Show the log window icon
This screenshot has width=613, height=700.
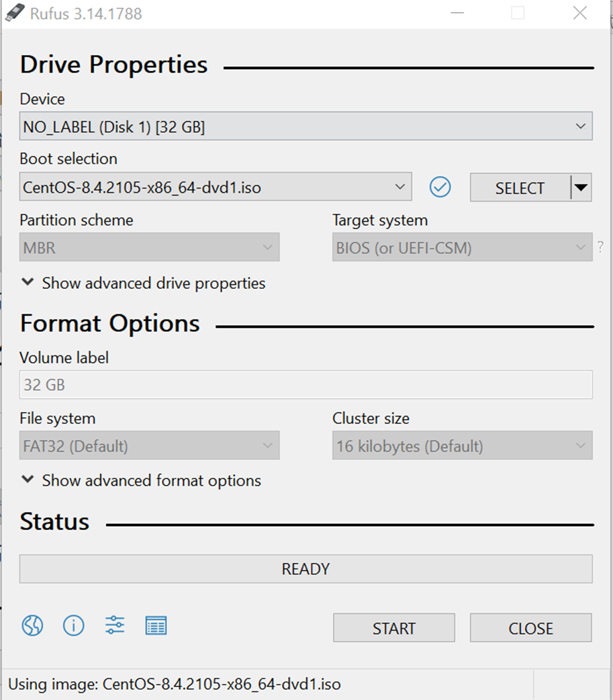[156, 625]
